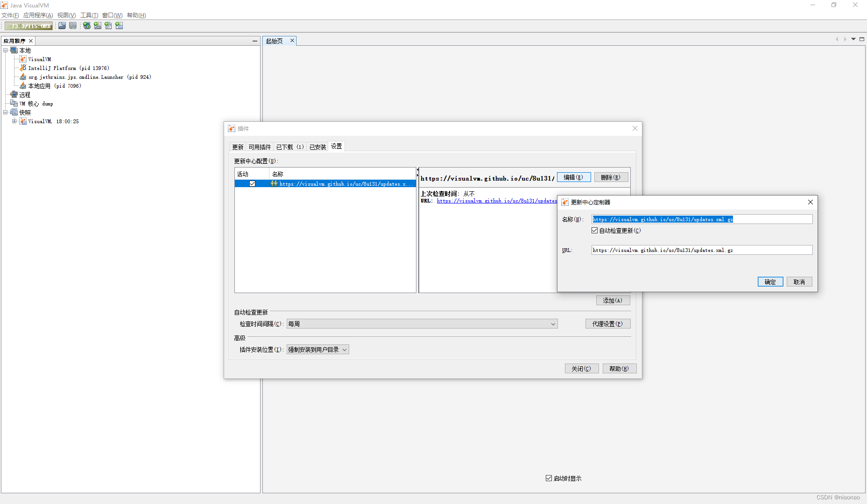Image resolution: width=867 pixels, height=504 pixels.
Task: Open the update center URL link
Action: click(497, 201)
